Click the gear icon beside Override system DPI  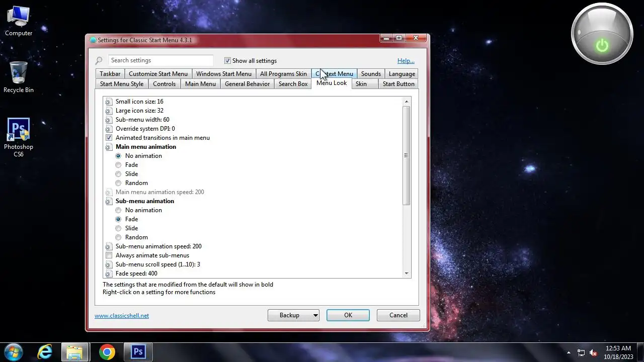pyautogui.click(x=109, y=129)
